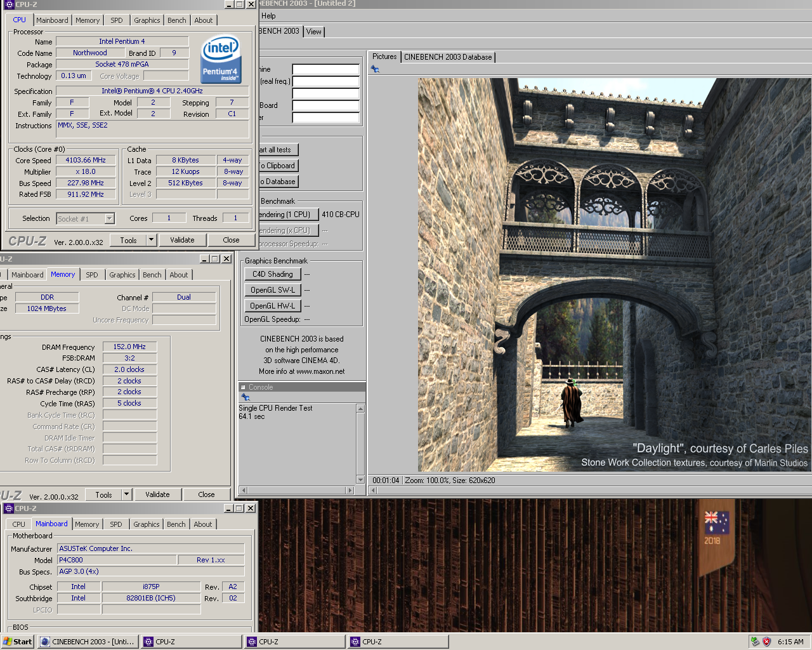Image resolution: width=812 pixels, height=650 pixels.
Task: Click Tools button in Memory CPU-Z window
Action: [103, 494]
